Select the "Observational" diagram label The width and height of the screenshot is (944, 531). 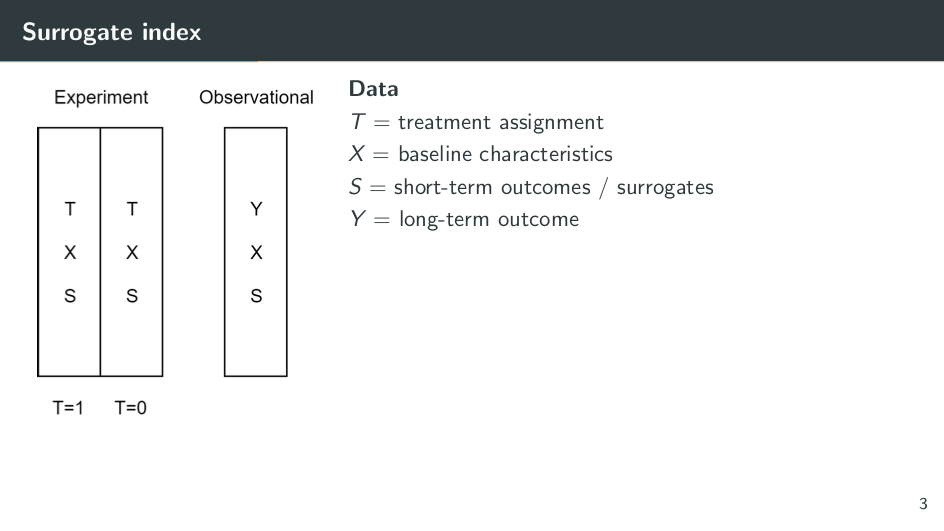click(x=256, y=97)
